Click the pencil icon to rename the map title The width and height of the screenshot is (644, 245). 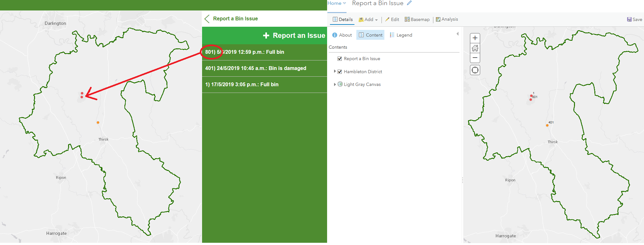coord(409,3)
